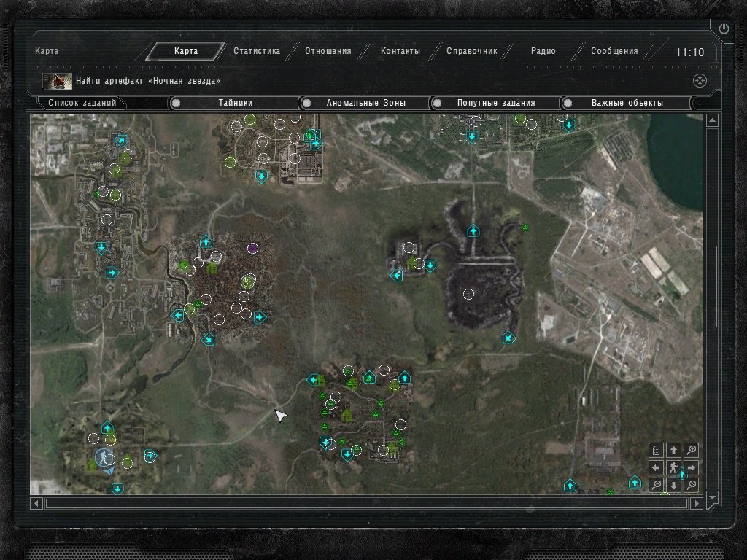This screenshot has height=560, width=747.
Task: Click cyan diagonal arrow marker below black swamp
Action: click(x=508, y=338)
